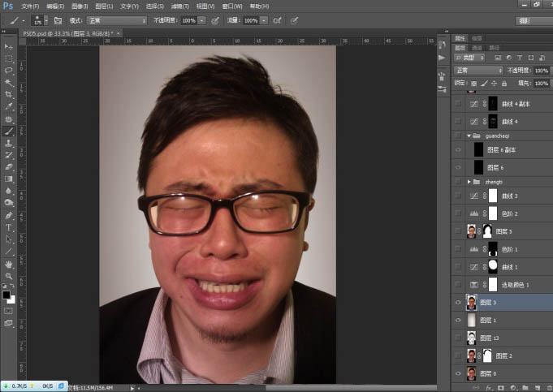The width and height of the screenshot is (553, 392).
Task: Select the Lasso tool
Action: point(9,71)
